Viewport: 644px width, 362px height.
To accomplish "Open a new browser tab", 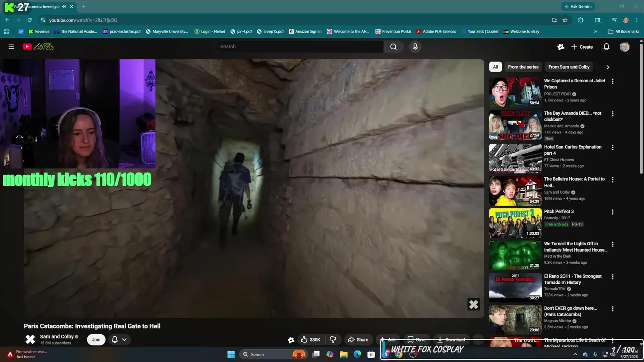I will pyautogui.click(x=83, y=7).
